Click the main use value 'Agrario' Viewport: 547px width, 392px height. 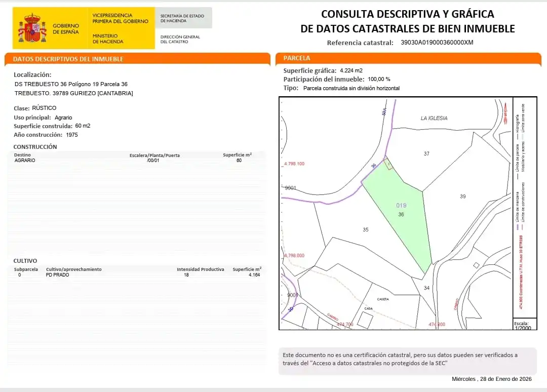(63, 117)
